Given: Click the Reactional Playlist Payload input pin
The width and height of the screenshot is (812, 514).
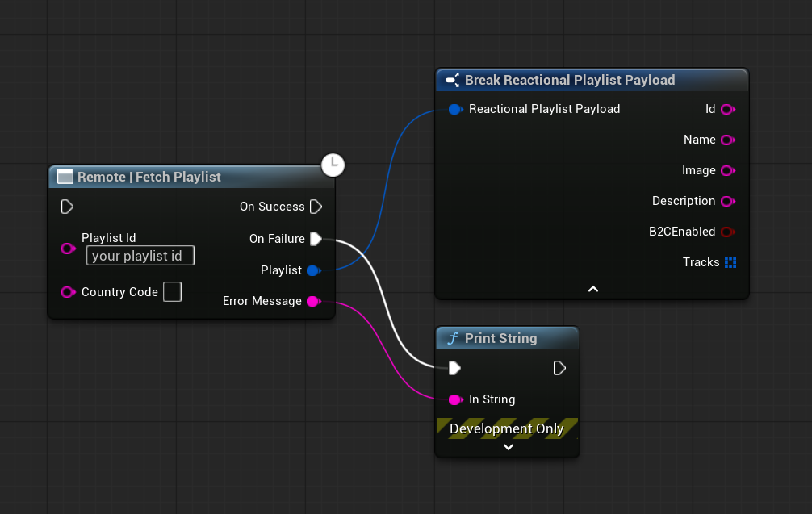Looking at the screenshot, I should [454, 109].
